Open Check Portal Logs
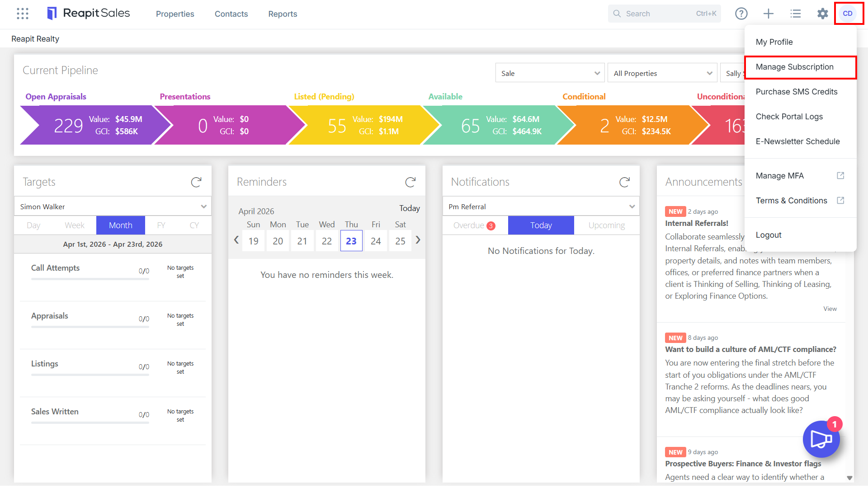 (x=800, y=117)
